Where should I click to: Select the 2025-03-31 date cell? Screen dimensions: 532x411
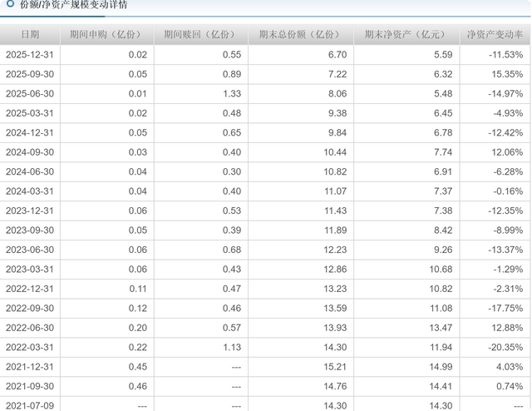[30, 113]
